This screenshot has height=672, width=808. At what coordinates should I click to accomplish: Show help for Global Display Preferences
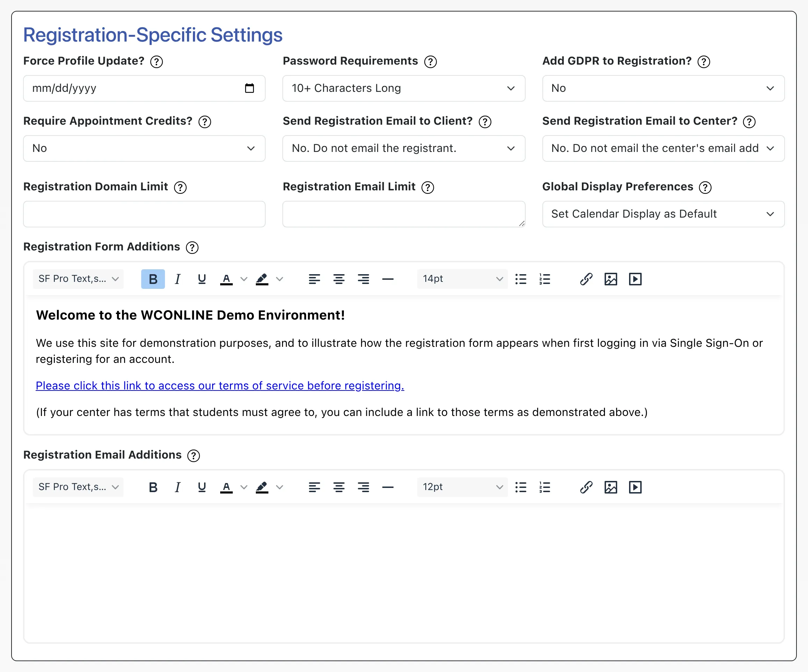click(x=705, y=187)
